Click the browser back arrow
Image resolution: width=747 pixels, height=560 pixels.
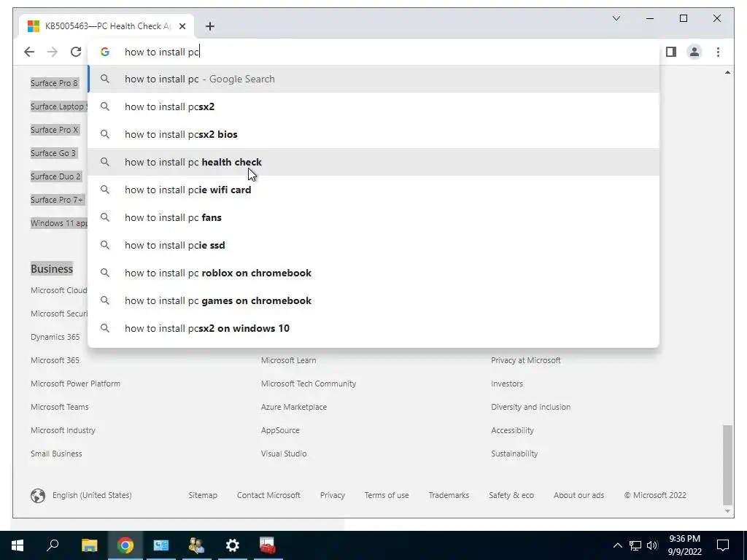click(x=29, y=52)
